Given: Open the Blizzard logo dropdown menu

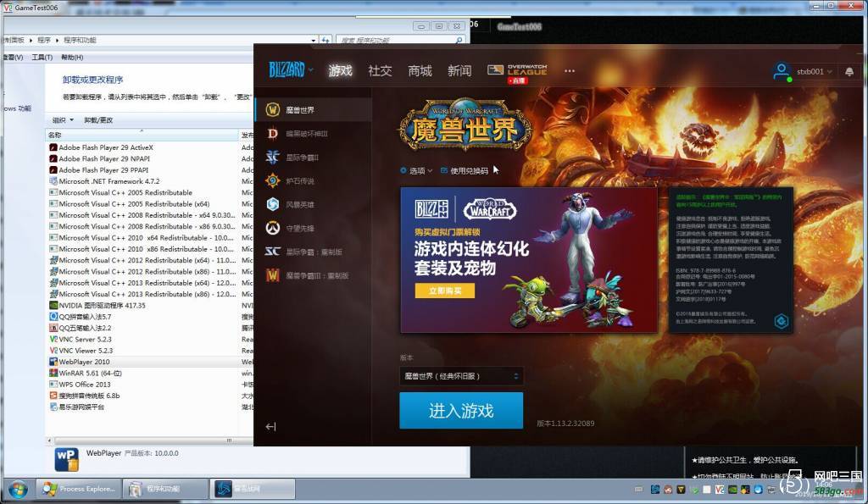Looking at the screenshot, I should coord(291,70).
